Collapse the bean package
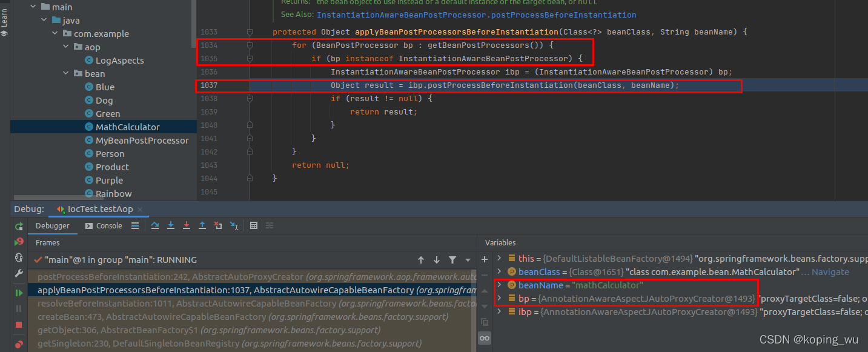 pos(66,74)
